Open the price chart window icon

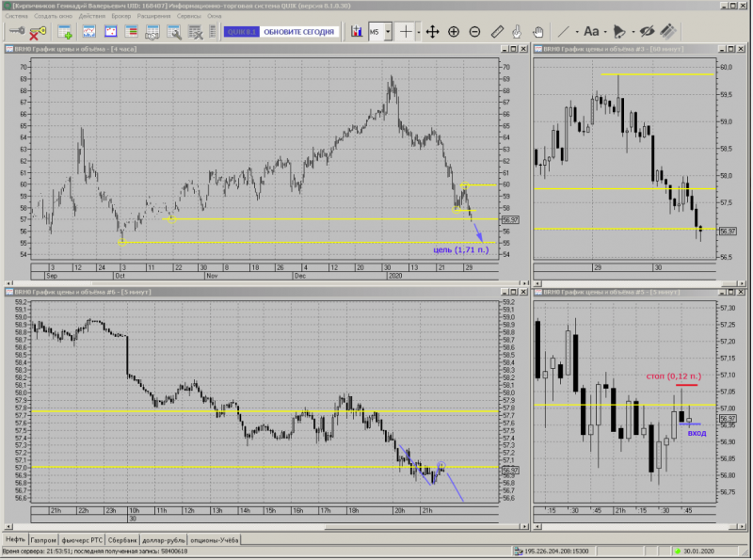click(x=88, y=32)
